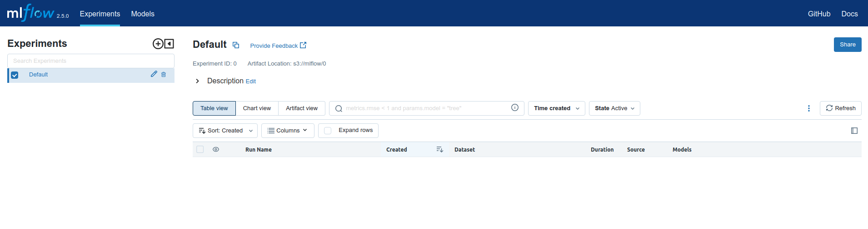Select the Chart view tab

pyautogui.click(x=257, y=108)
